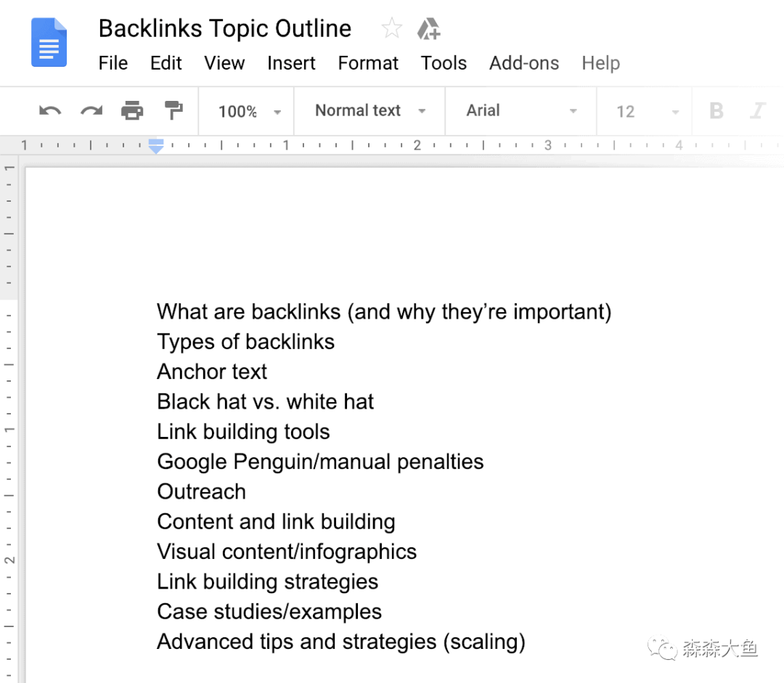Star the Backlinks Topic Outline document
The height and width of the screenshot is (683, 784).
click(391, 29)
